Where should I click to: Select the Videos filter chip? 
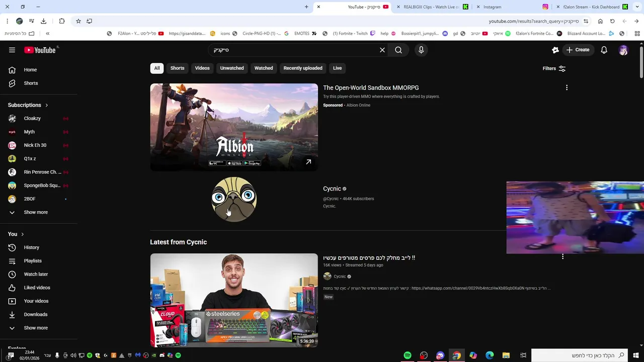click(x=202, y=68)
